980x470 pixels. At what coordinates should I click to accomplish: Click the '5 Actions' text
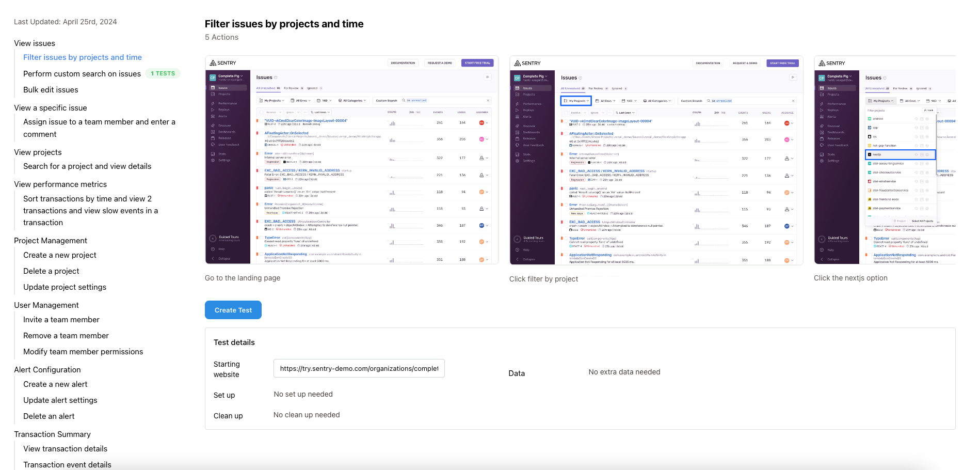tap(222, 37)
